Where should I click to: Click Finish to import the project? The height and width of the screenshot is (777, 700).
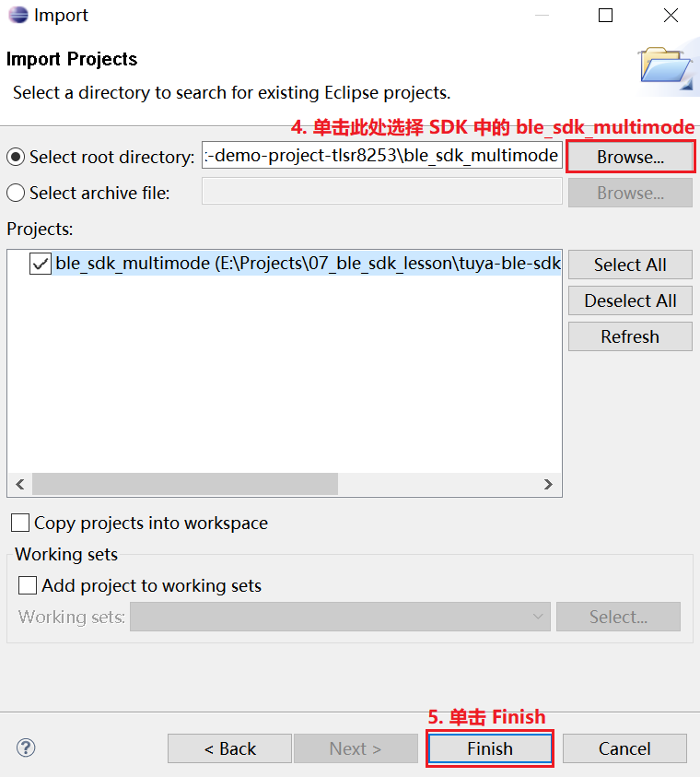pos(489,748)
